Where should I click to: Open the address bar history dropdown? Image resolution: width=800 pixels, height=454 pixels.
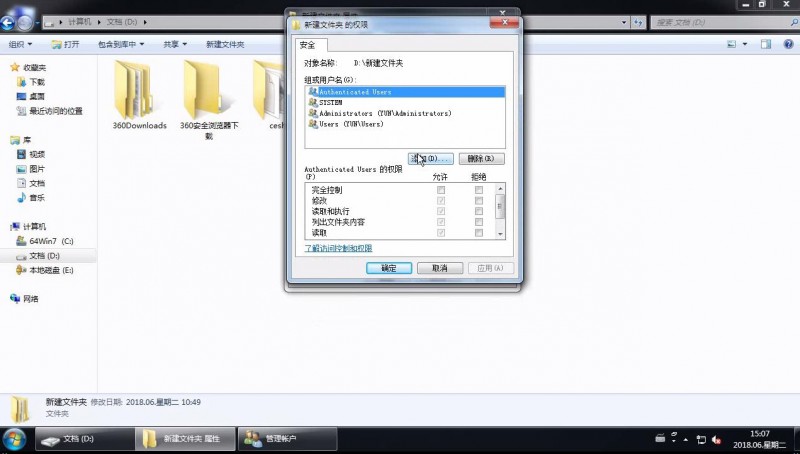click(x=624, y=22)
